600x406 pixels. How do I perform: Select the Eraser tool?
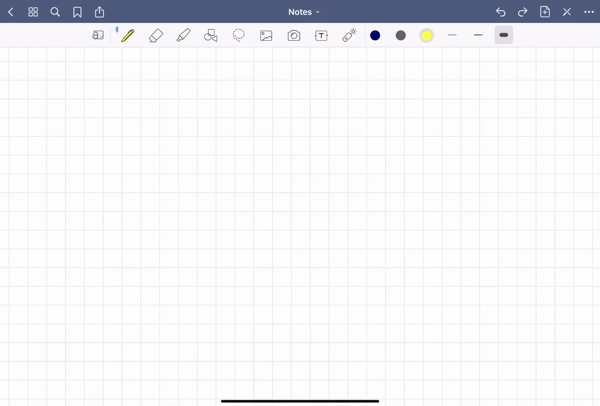(x=156, y=35)
